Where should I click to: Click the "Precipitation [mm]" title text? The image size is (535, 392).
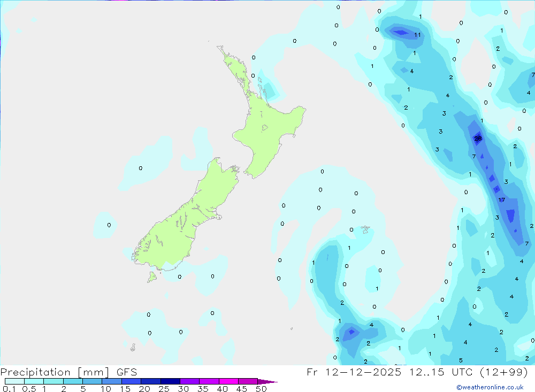[x=55, y=372]
